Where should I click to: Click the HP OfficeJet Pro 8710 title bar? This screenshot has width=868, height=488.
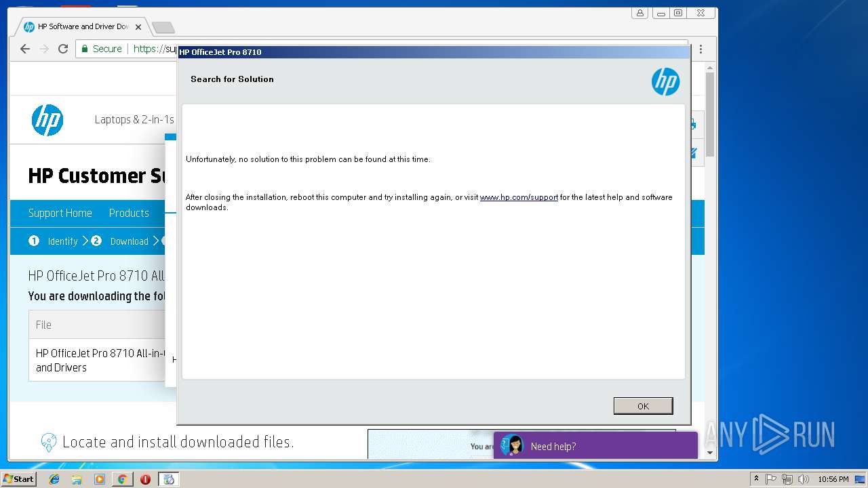[x=434, y=52]
